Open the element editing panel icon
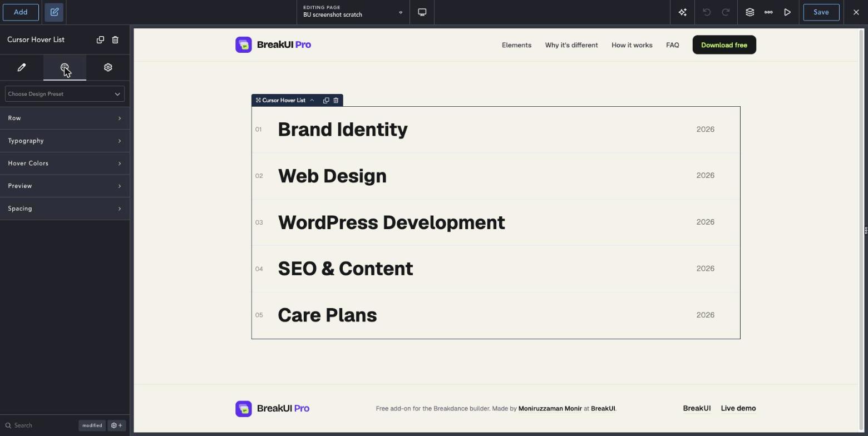 click(55, 12)
